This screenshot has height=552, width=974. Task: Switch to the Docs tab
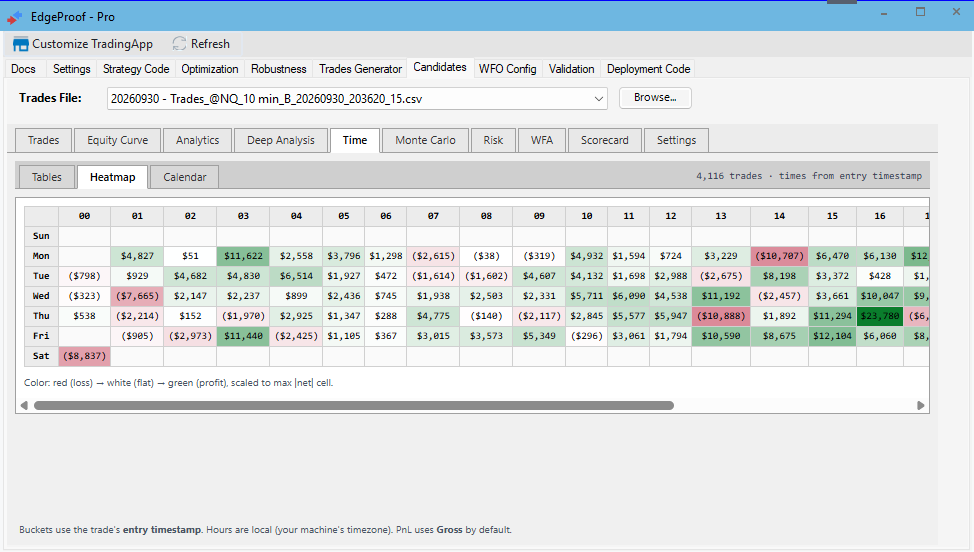24,69
